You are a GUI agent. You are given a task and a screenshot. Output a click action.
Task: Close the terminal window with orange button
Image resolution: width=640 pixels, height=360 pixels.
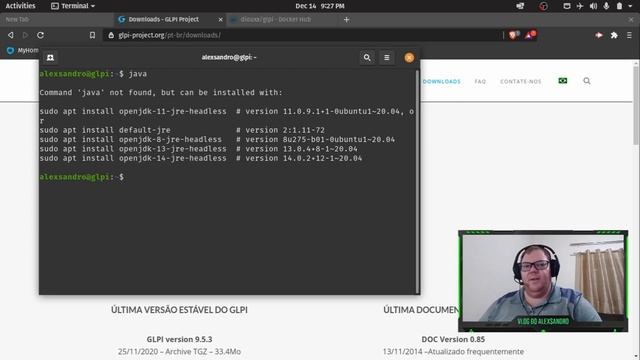[x=409, y=58]
